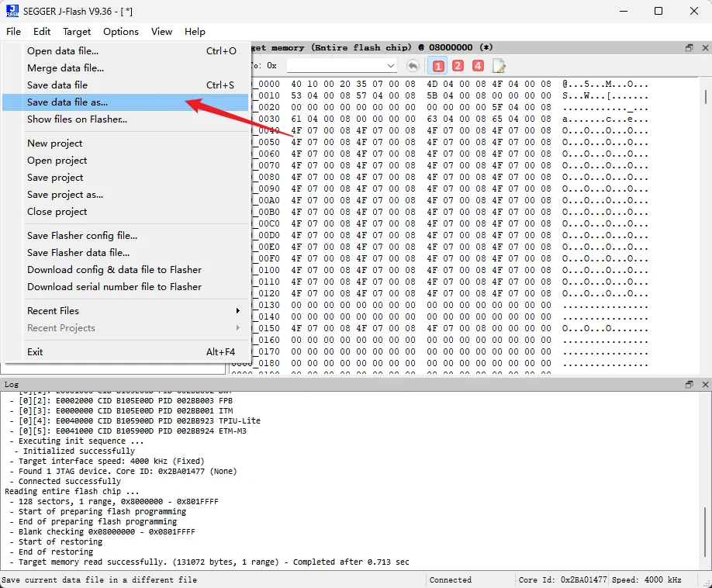
Task: Click ASCII column text '@...5...M...O...'
Action: tap(605, 84)
